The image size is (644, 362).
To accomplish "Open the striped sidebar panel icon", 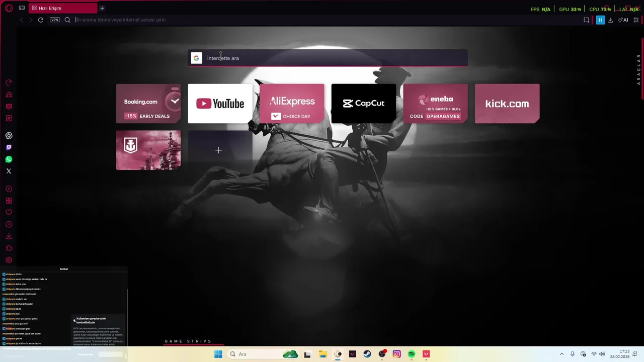I will tap(9, 107).
